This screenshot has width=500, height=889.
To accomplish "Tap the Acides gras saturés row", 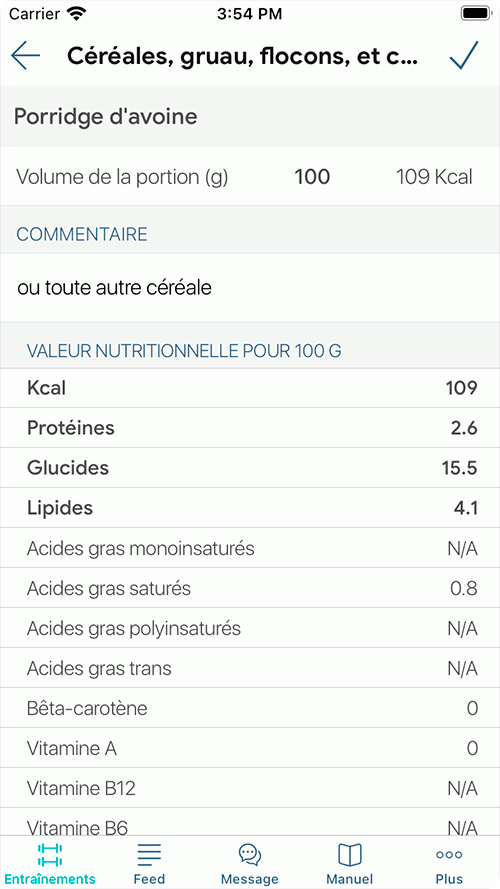I will coord(250,589).
